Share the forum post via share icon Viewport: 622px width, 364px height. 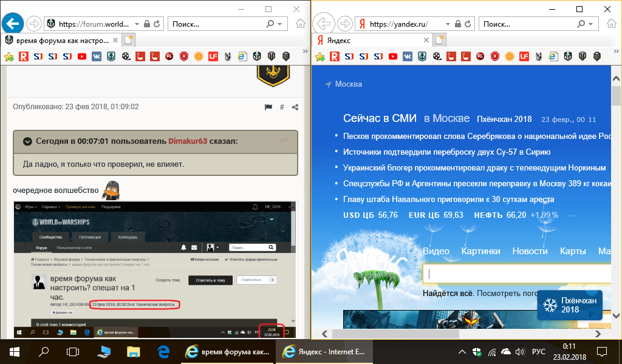(x=295, y=107)
